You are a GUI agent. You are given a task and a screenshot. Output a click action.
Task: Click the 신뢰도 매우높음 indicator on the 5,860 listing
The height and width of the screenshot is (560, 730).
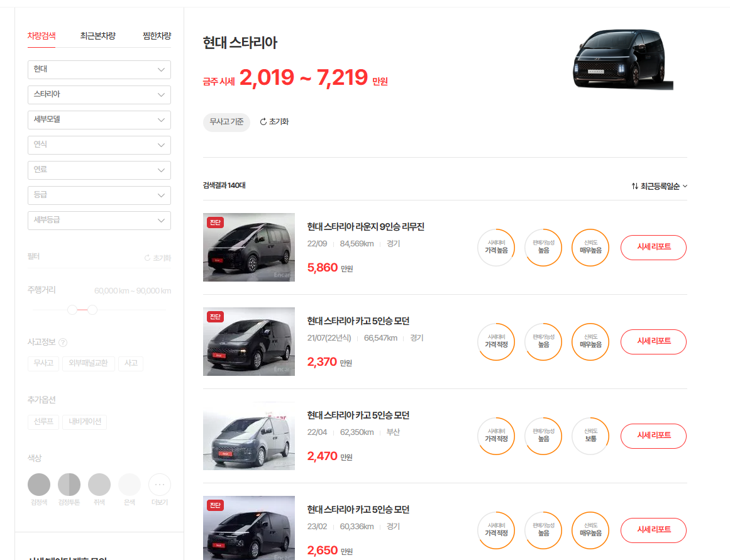pyautogui.click(x=590, y=248)
